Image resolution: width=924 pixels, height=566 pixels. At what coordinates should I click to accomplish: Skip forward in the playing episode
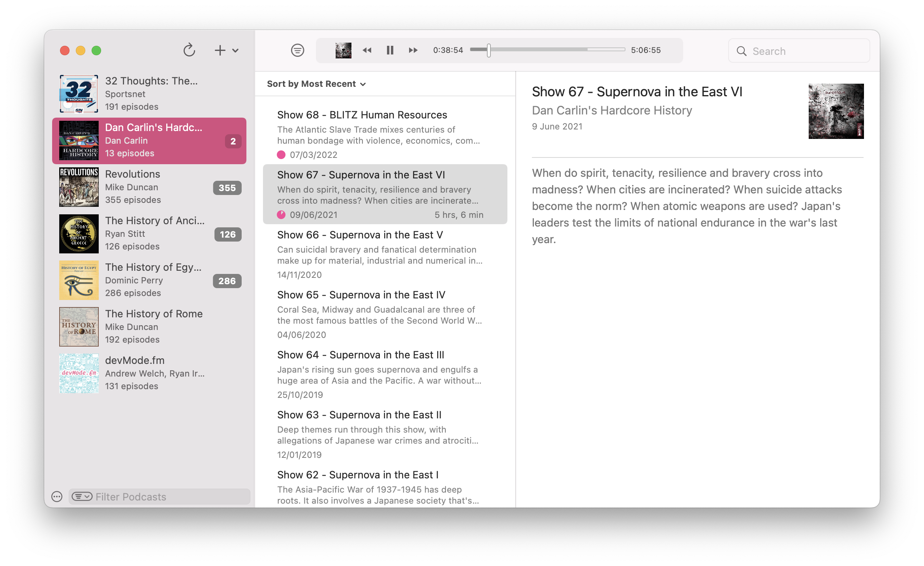click(413, 50)
